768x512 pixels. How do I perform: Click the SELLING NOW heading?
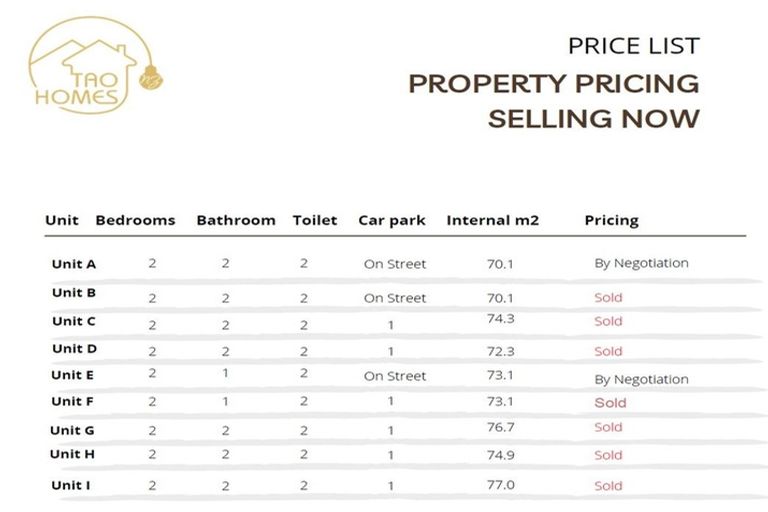593,118
